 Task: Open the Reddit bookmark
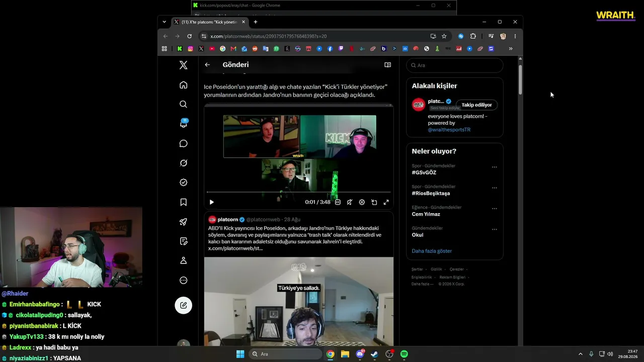click(255, 49)
